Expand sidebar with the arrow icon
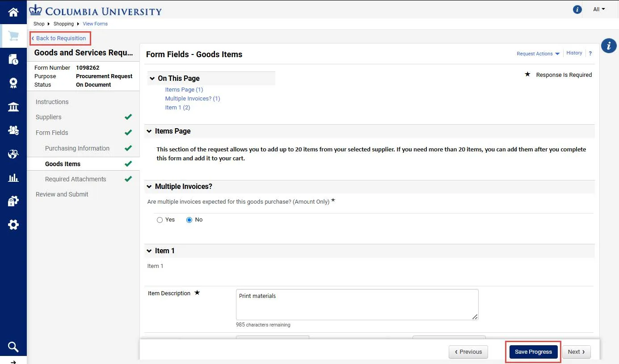Viewport: 619px width, 364px height. coord(13,361)
